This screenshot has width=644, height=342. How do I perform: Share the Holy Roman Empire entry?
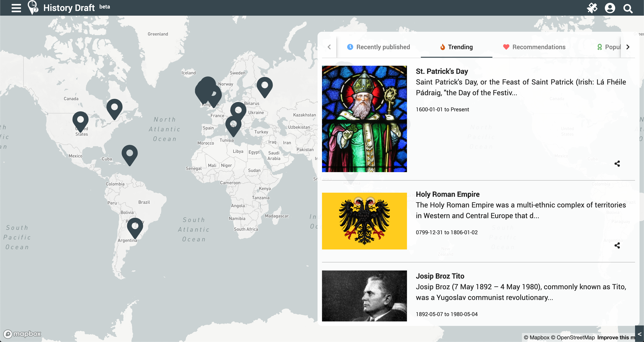[617, 245]
